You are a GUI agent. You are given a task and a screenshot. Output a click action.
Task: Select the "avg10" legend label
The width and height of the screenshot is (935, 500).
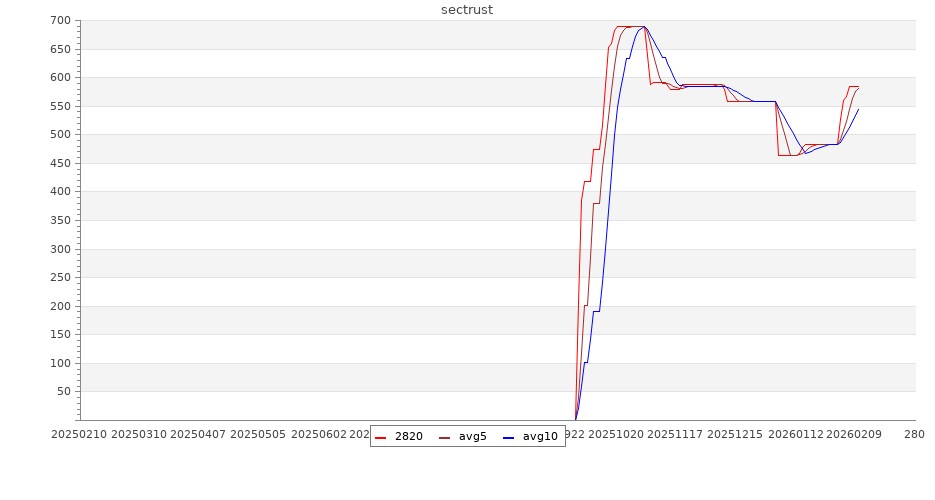tap(540, 437)
